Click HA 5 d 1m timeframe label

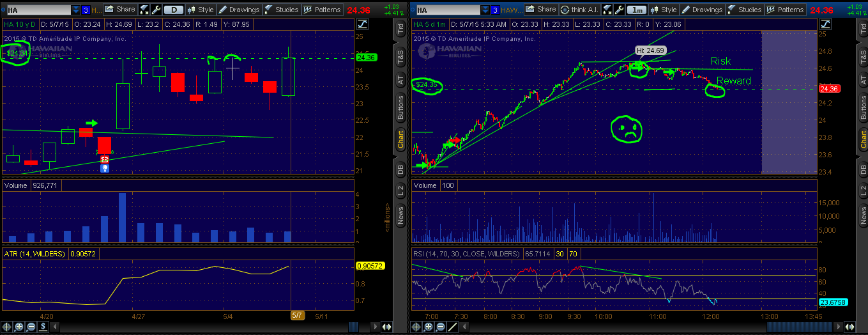coord(429,24)
